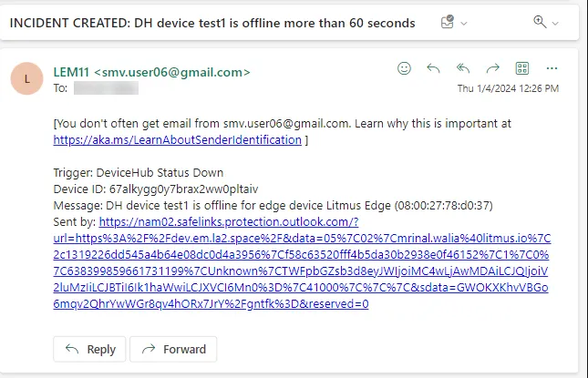Viewport: 588px width, 378px height.
Task: Click the zoom magnifier icon
Action: [x=540, y=22]
